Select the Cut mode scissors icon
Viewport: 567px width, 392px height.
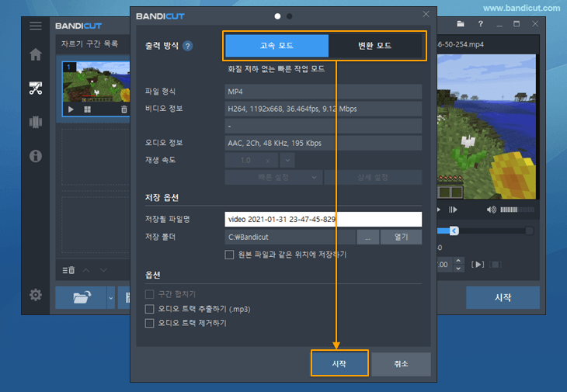click(x=36, y=88)
